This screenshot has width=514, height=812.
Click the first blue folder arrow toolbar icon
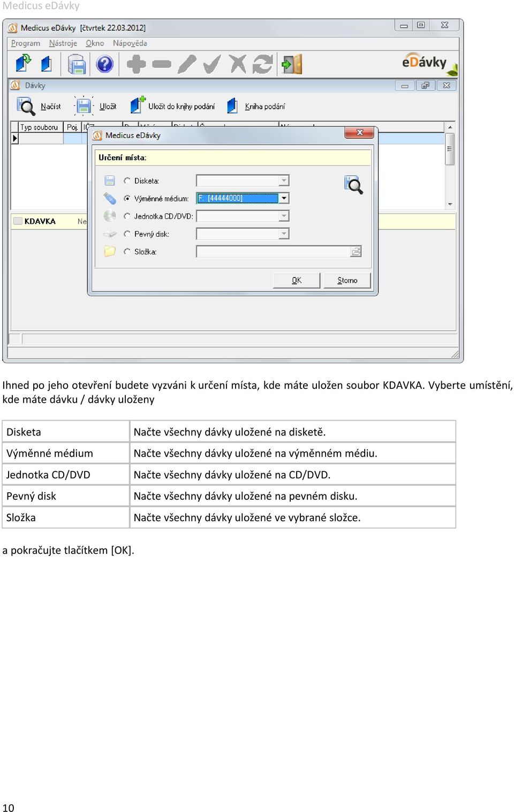click(24, 64)
